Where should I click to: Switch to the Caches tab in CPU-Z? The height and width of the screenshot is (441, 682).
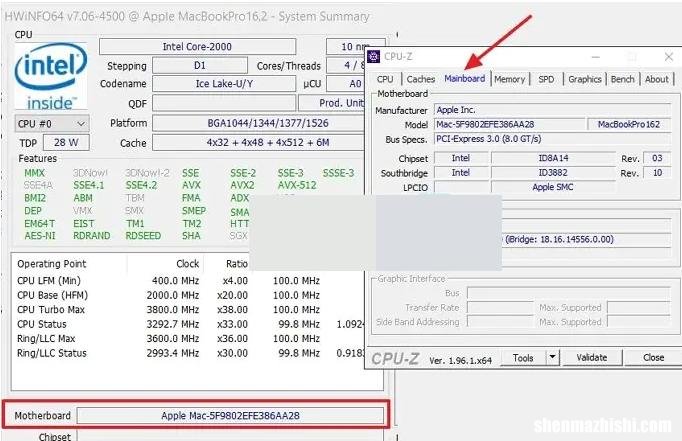(x=421, y=79)
